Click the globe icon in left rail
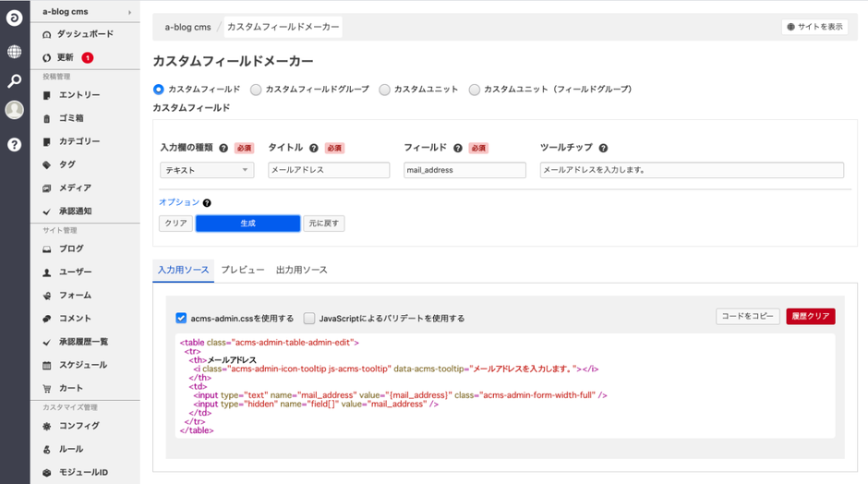Screen dimensions: 868x484 (x=14, y=52)
